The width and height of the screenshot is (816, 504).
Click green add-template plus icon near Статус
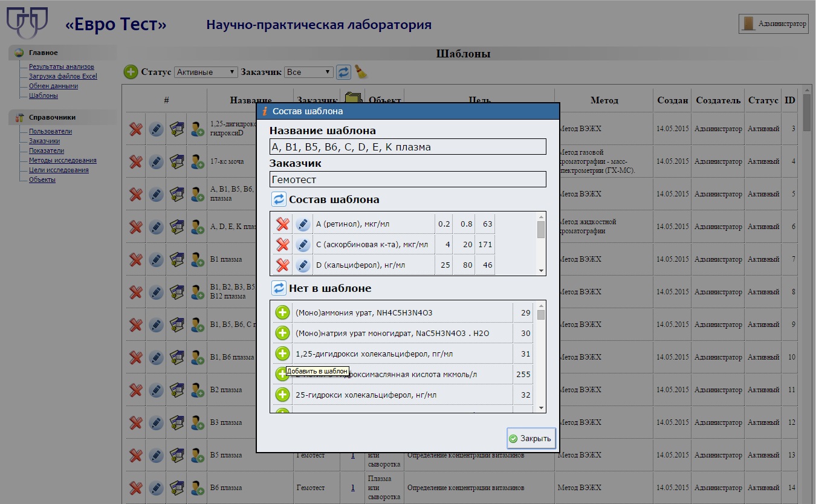point(131,72)
